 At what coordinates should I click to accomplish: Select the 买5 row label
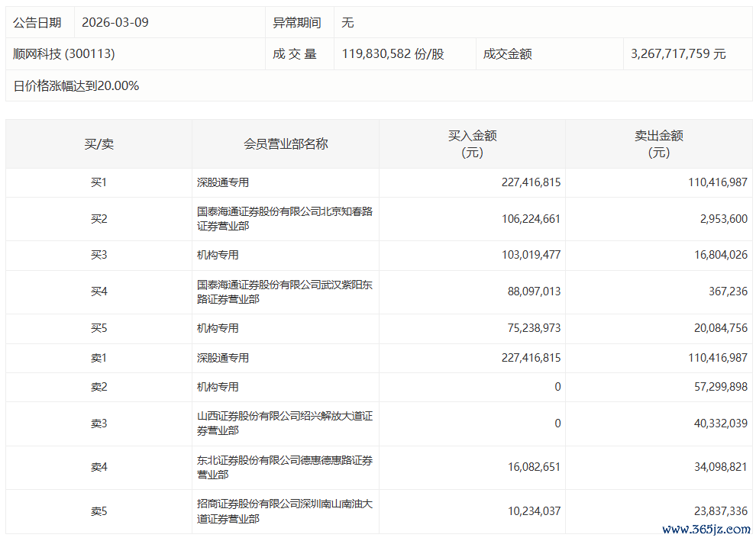tap(99, 328)
